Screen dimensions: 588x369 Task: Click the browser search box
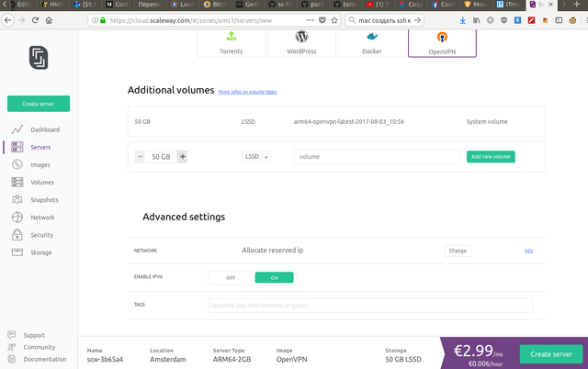[x=382, y=20]
